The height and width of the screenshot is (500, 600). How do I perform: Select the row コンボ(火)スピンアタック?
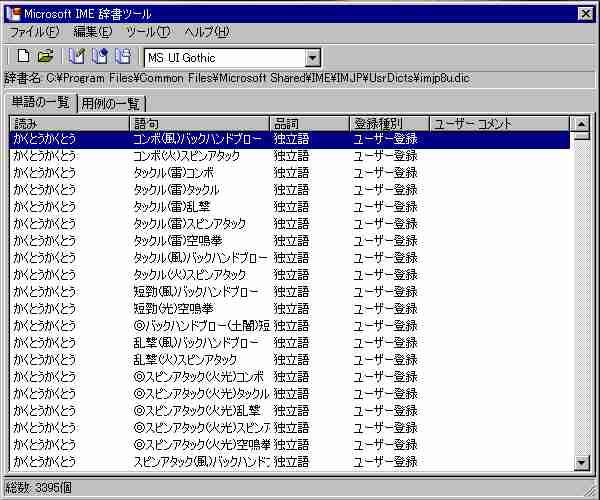(290, 156)
